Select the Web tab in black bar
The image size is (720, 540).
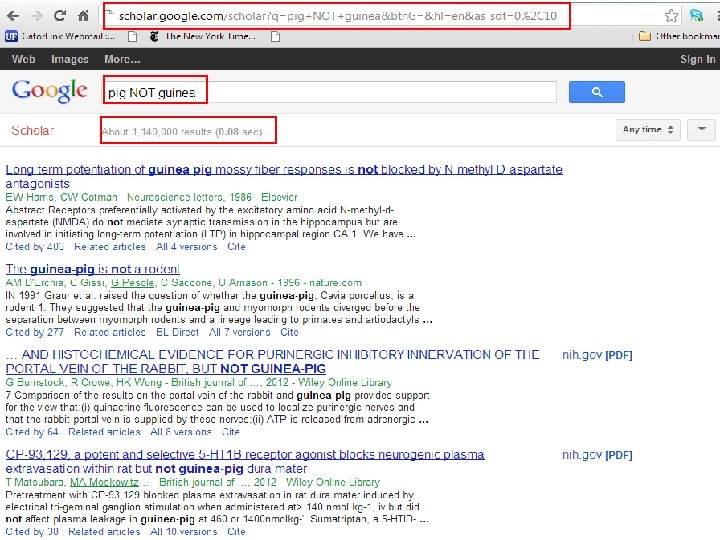tap(23, 59)
